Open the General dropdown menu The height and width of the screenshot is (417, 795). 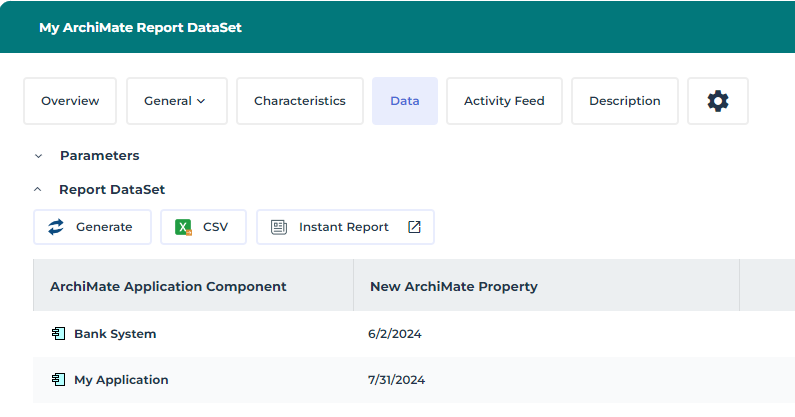pos(176,101)
